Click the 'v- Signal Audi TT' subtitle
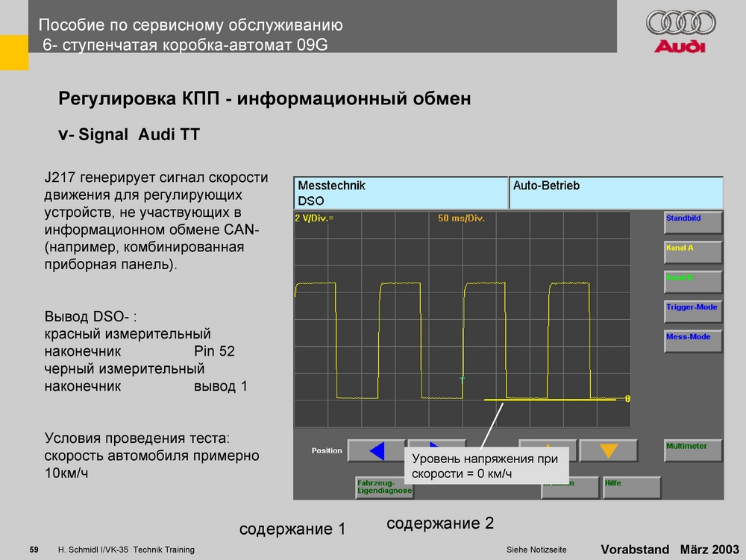 [129, 134]
